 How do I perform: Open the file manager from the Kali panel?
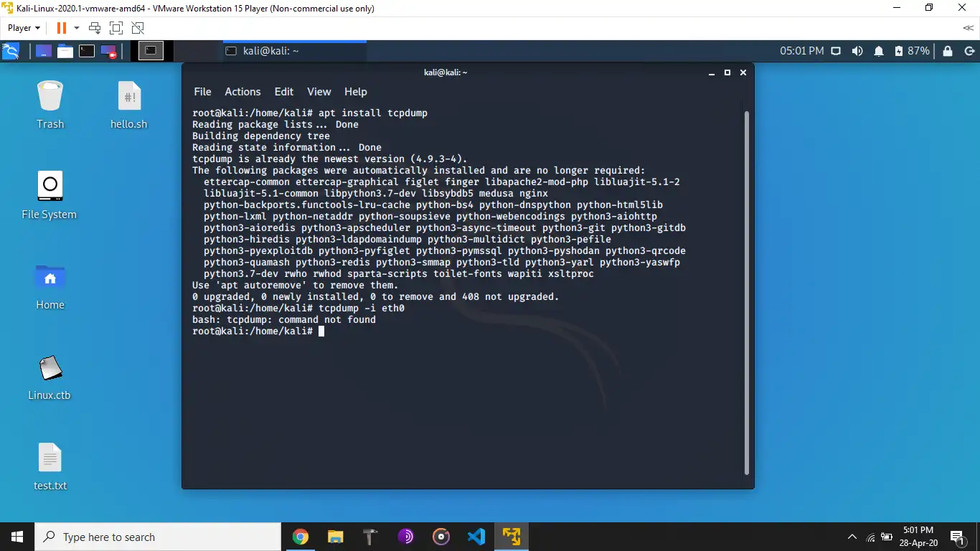pos(65,51)
